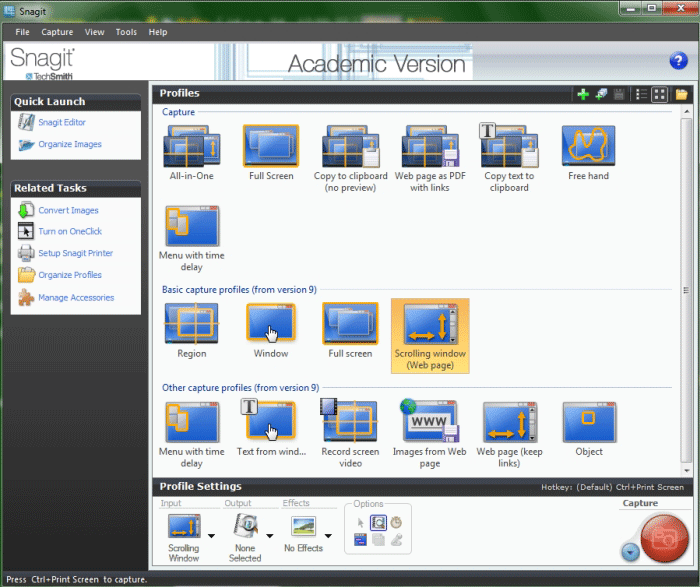Pick the Copy text to clipboard profile
This screenshot has width=700, height=587.
(509, 159)
